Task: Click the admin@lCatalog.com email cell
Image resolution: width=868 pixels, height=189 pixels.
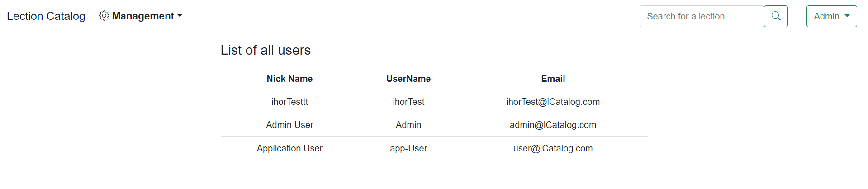Action: pos(553,125)
